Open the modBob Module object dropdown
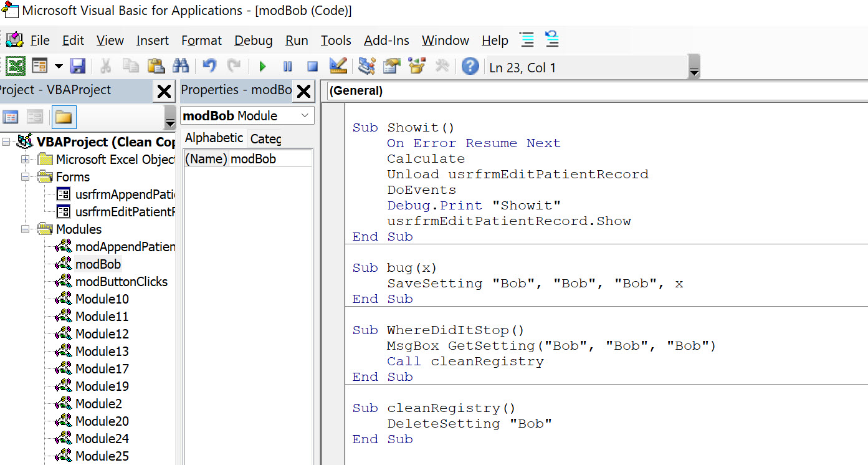This screenshot has height=465, width=868. [x=305, y=116]
